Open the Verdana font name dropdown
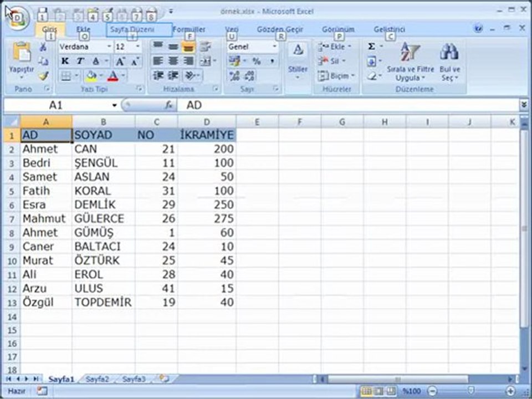This screenshot has width=532, height=399. 109,47
